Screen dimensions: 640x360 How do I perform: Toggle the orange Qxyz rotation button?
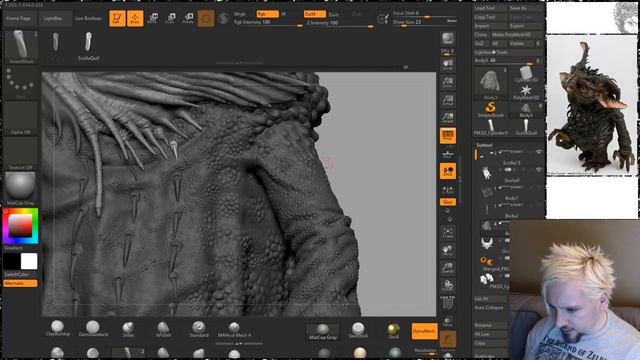448,202
